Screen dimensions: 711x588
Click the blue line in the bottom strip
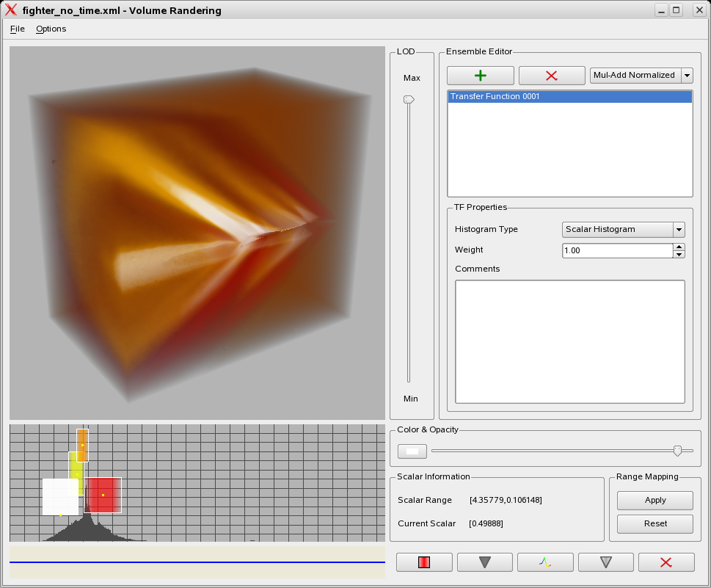pyautogui.click(x=197, y=562)
